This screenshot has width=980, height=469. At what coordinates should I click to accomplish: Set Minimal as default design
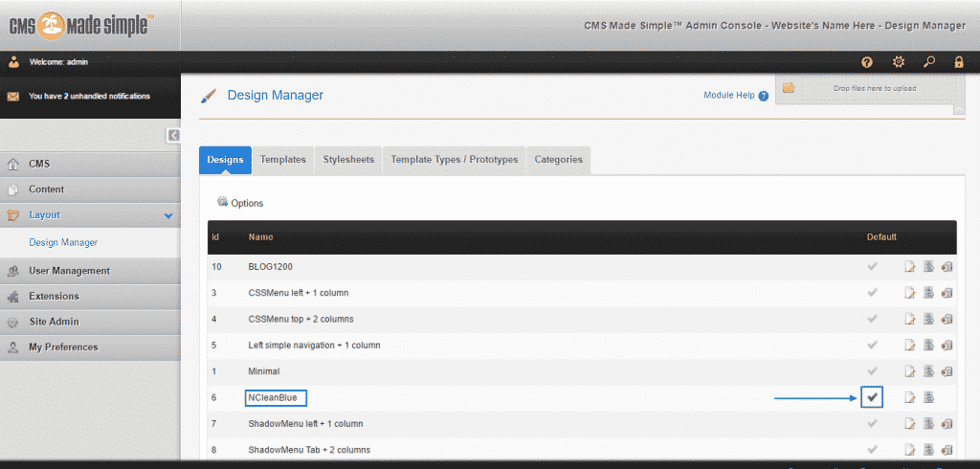pos(873,370)
